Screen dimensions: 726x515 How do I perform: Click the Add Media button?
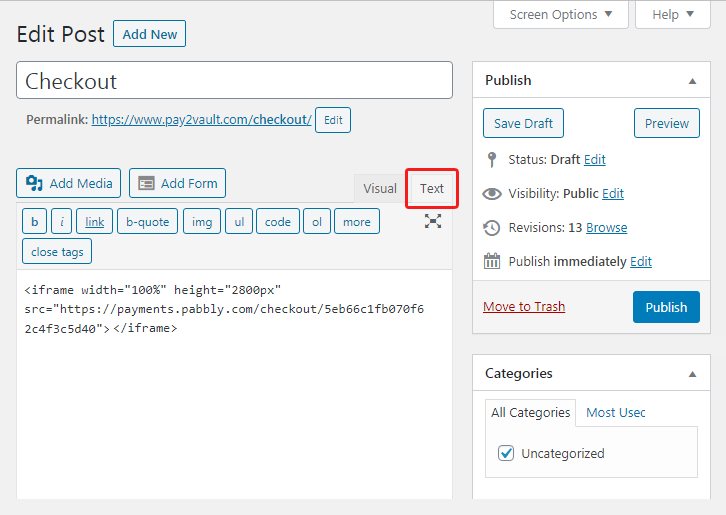coord(69,183)
